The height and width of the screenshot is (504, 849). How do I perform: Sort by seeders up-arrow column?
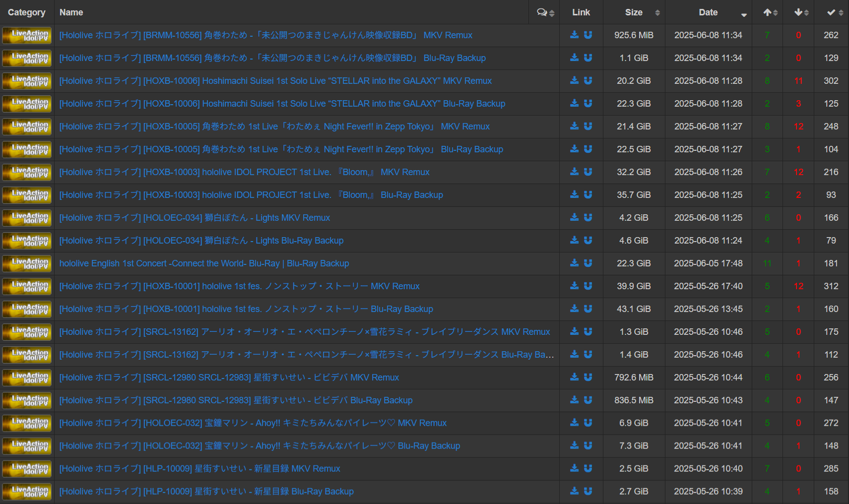point(767,12)
